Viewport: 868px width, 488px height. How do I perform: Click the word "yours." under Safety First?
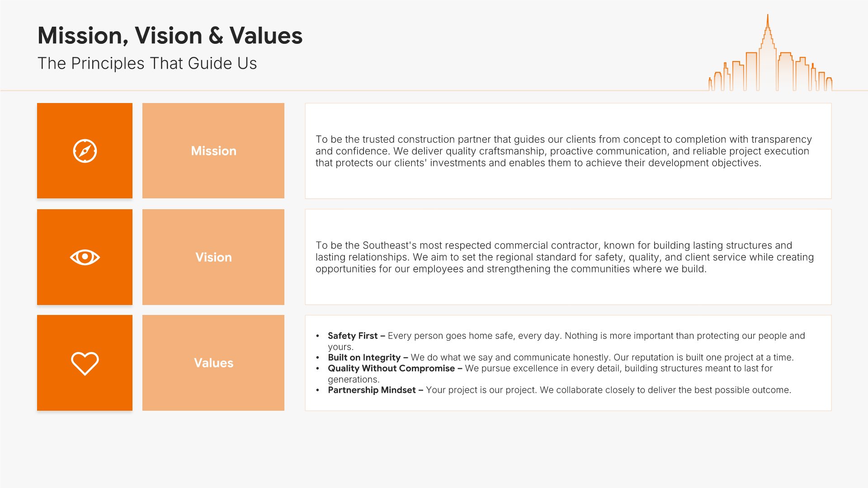(341, 347)
